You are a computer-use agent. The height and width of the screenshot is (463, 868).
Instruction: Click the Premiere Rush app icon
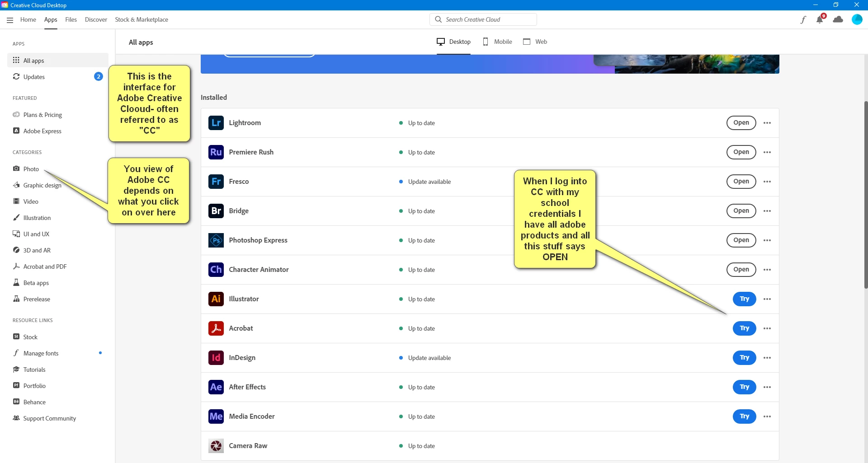[x=216, y=152]
